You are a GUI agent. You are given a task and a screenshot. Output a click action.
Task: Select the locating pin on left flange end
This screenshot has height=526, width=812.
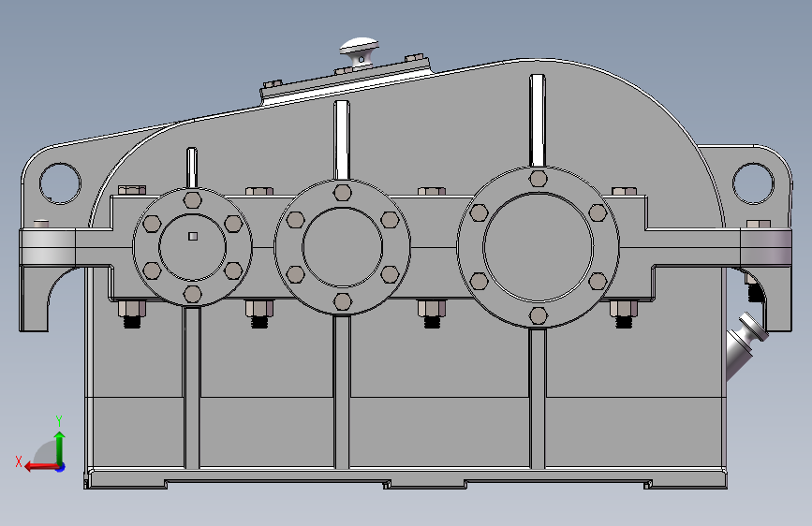click(x=41, y=224)
